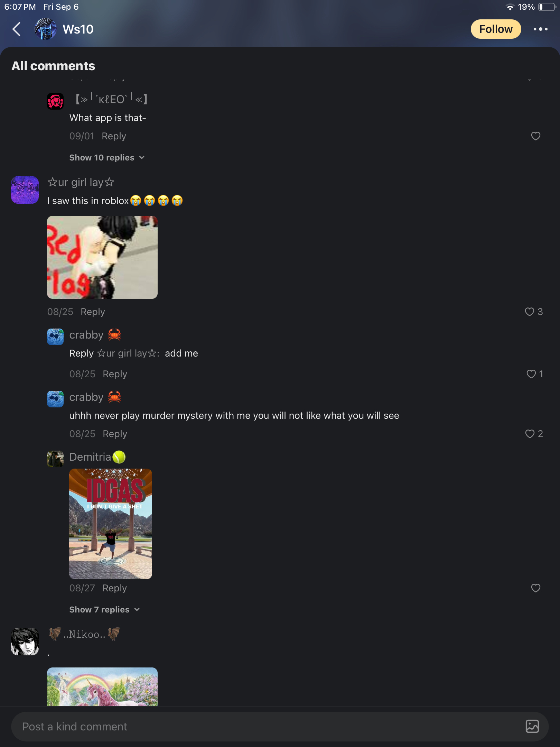Tap the Ws10 profile avatar
The image size is (560, 747).
[45, 29]
